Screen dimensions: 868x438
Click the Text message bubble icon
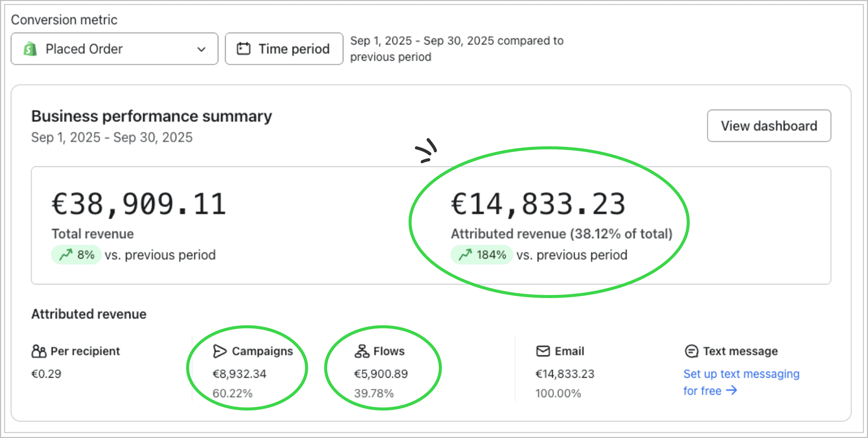pyautogui.click(x=692, y=351)
